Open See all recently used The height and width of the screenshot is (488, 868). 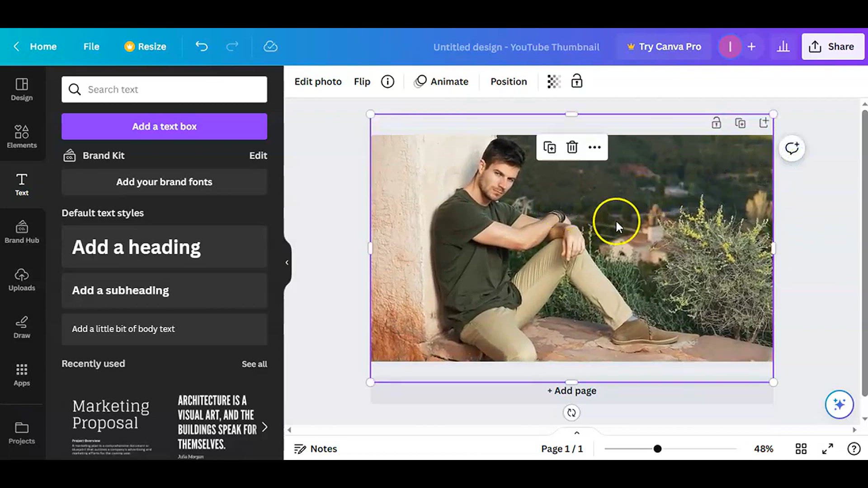click(254, 364)
